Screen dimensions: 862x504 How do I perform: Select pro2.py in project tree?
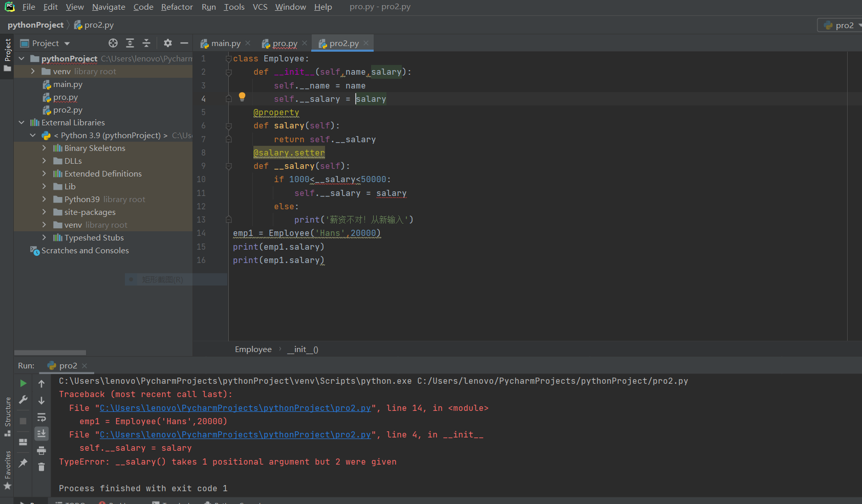[68, 109]
